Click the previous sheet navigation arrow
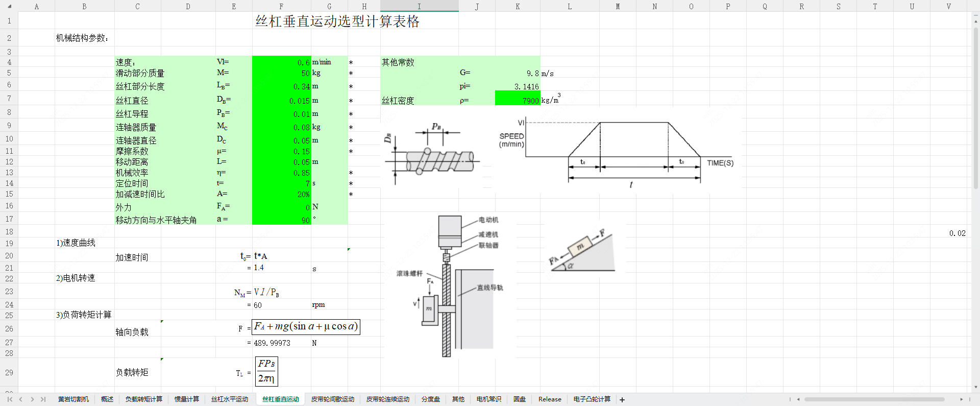This screenshot has width=980, height=406. pyautogui.click(x=21, y=399)
